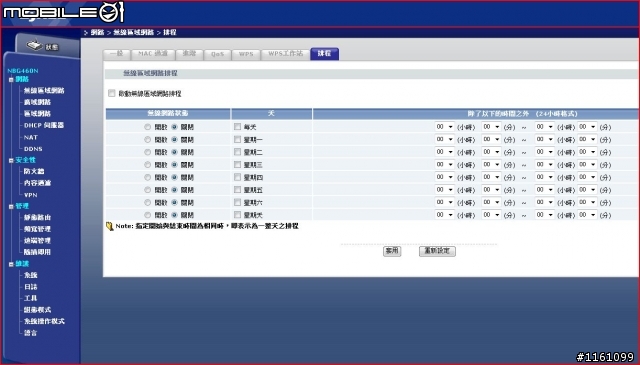Click the 重新設定 reset button
This screenshot has width=640, height=365.
[437, 251]
